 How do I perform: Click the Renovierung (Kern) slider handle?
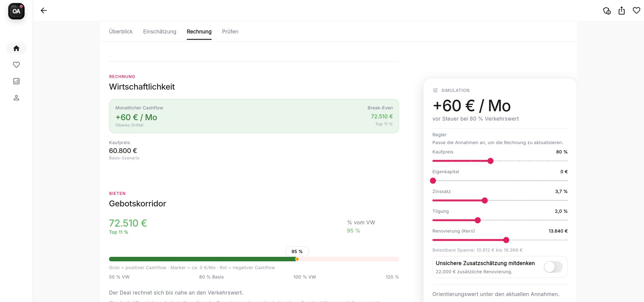click(x=506, y=240)
